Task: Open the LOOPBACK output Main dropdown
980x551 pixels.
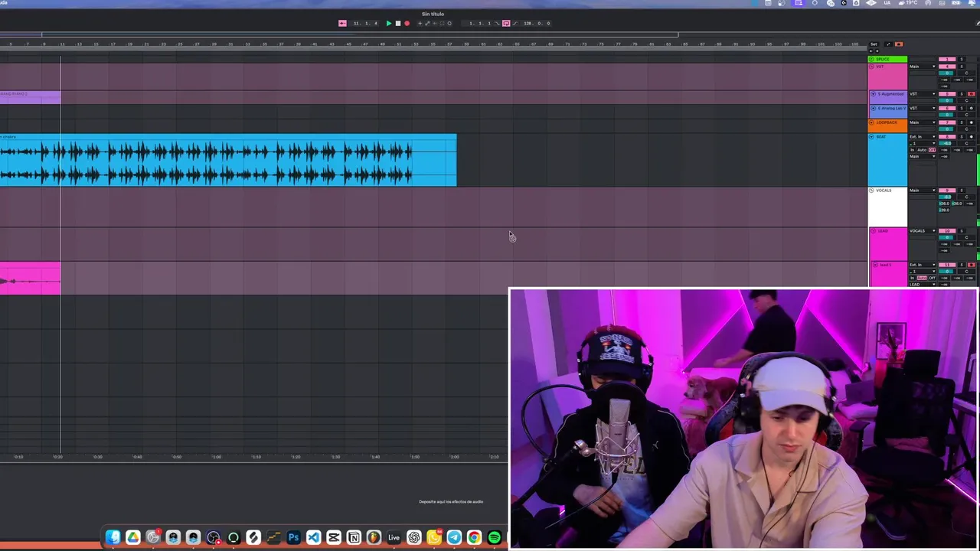Action: tap(923, 122)
